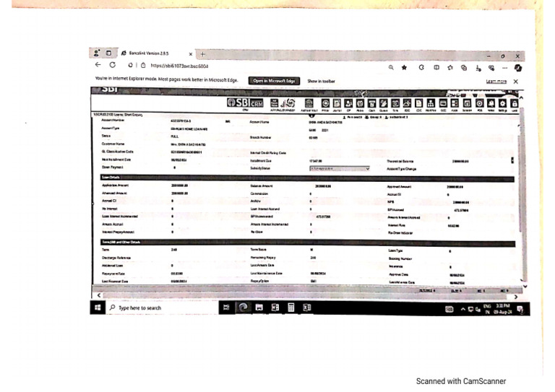Click Open in Microsoft Edge button
The image size is (555, 392).
[x=274, y=81]
